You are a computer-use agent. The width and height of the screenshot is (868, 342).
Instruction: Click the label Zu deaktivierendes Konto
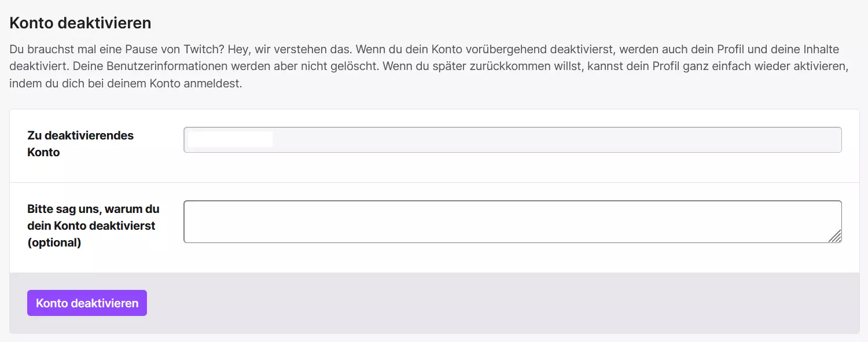pyautogui.click(x=80, y=144)
